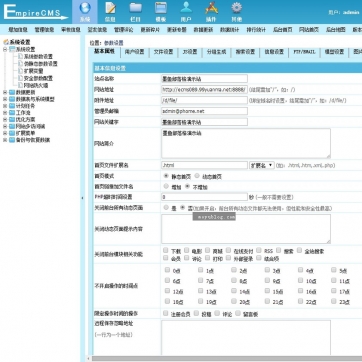Expand the 工作流 tree node
The width and height of the screenshot is (362, 362).
(5, 113)
